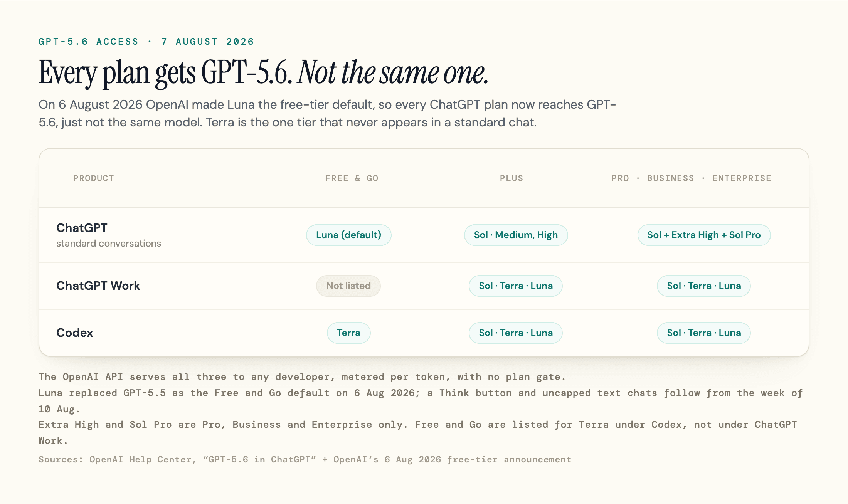Click the PLUS column header
Image resolution: width=848 pixels, height=504 pixels.
[511, 178]
